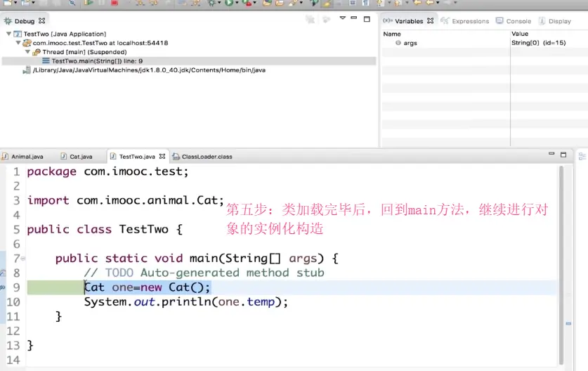
Task: Select stack frame TestTwo.main line 9
Action: point(97,60)
